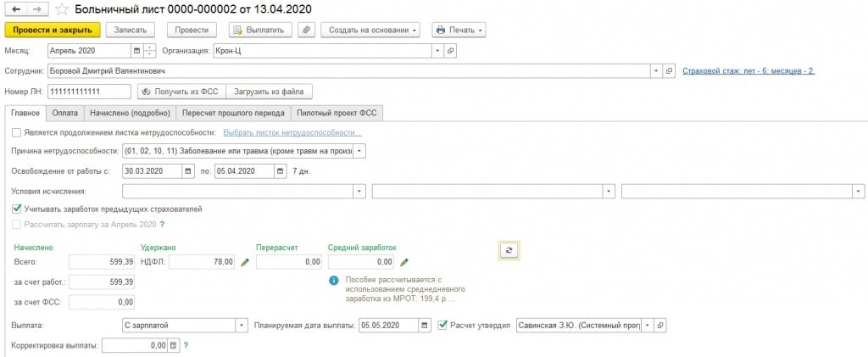Expand the Создать на основании menu
Image resolution: width=868 pixels, height=357 pixels.
point(372,30)
